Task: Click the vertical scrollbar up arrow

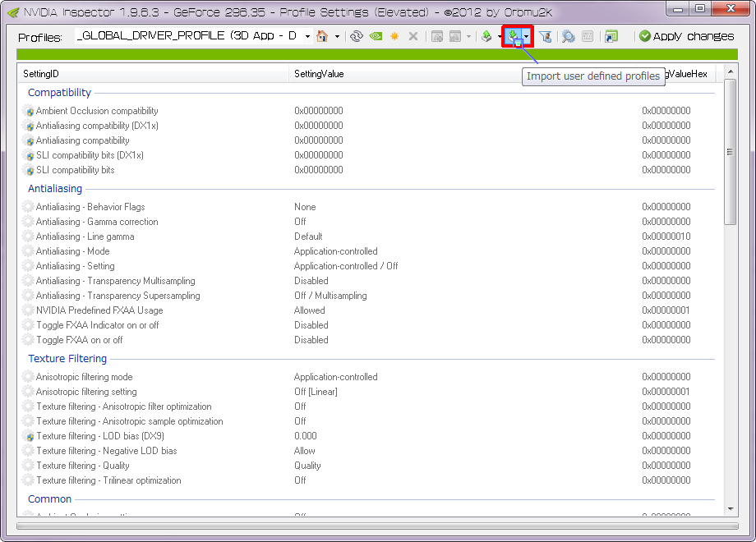Action: click(731, 71)
